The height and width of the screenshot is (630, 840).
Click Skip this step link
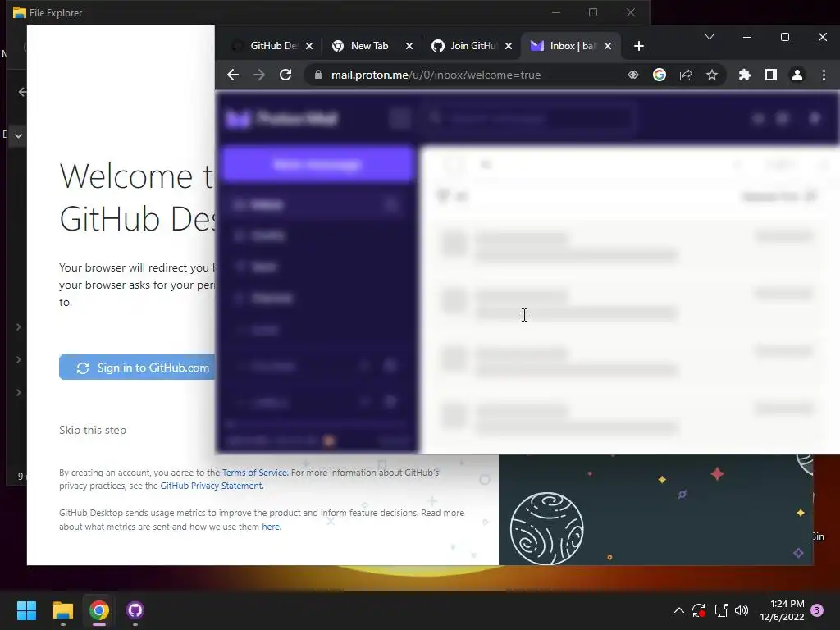[x=93, y=430]
